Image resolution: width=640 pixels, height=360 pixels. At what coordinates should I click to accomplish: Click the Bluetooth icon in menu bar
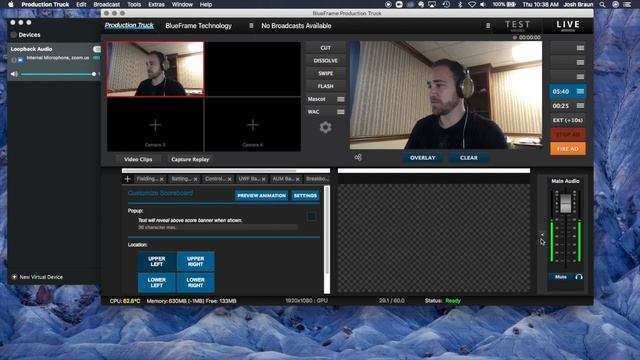click(x=460, y=4)
